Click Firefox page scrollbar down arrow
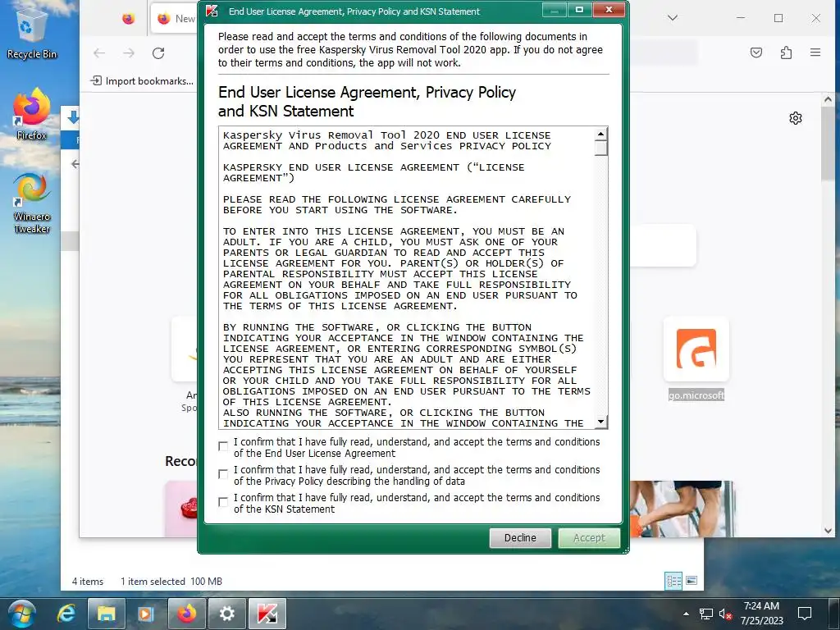Image resolution: width=840 pixels, height=630 pixels. point(829,531)
